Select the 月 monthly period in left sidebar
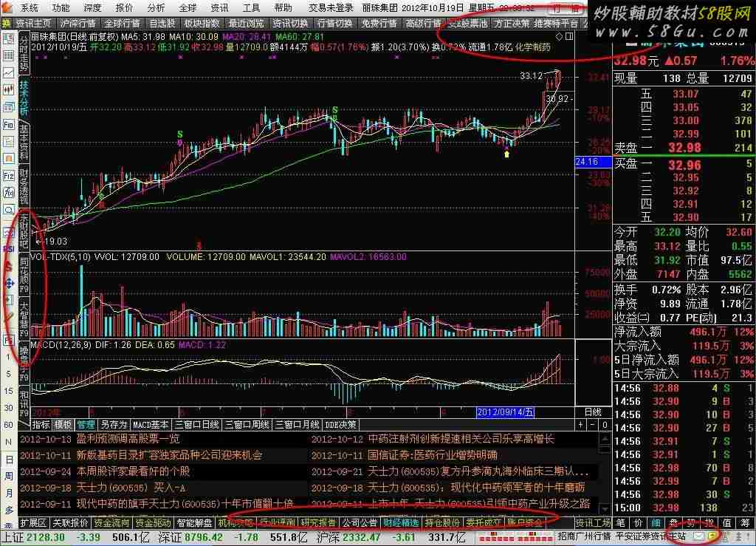This screenshot has width=756, height=546. [x=9, y=493]
